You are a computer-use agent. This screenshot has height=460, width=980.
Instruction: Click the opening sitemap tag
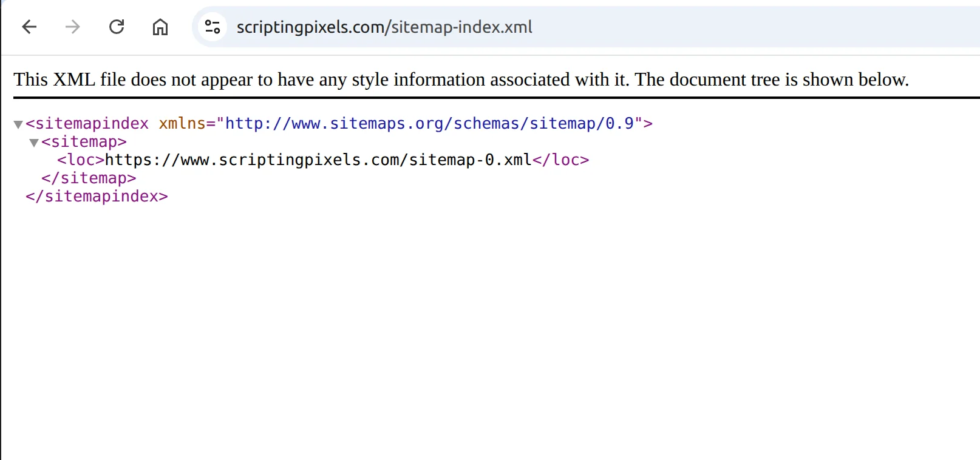(84, 141)
